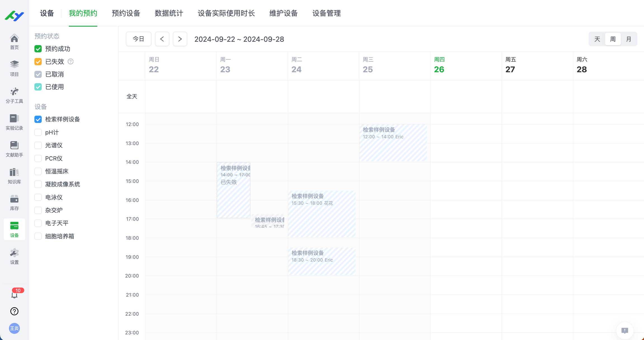Open the 知识库 knowledge base icon

tap(14, 176)
